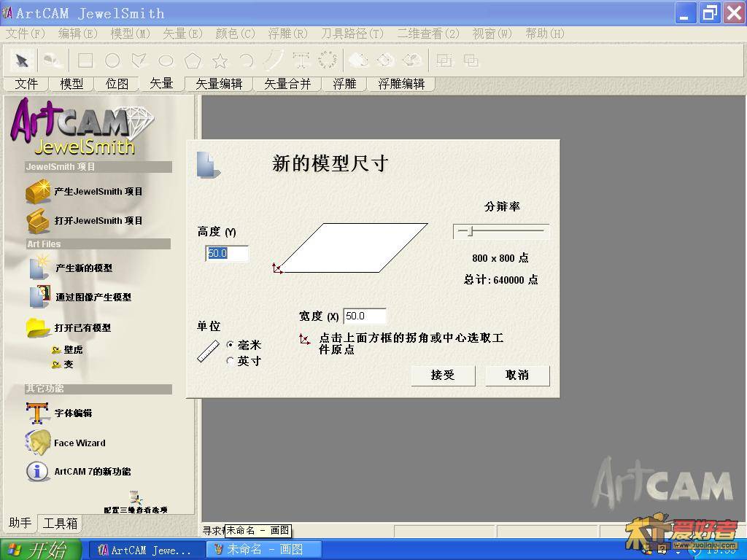Switch to the 矢量编辑 toolbar tab
747x560 pixels.
click(219, 85)
